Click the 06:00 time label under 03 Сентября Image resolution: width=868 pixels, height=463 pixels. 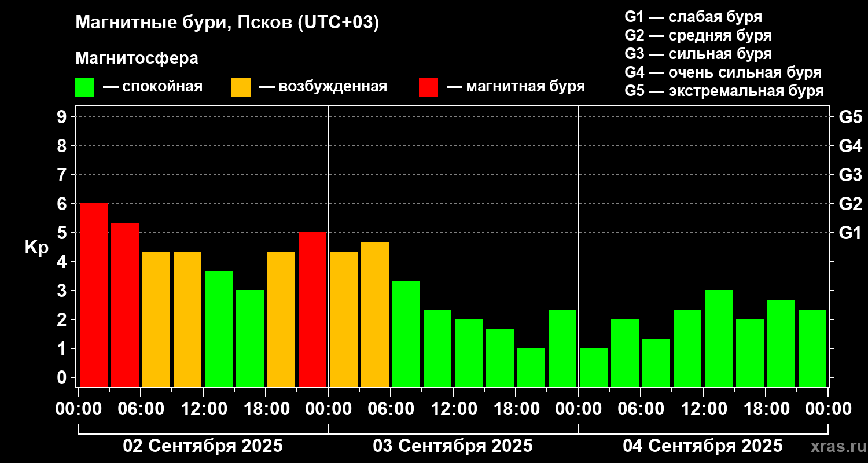tap(391, 409)
